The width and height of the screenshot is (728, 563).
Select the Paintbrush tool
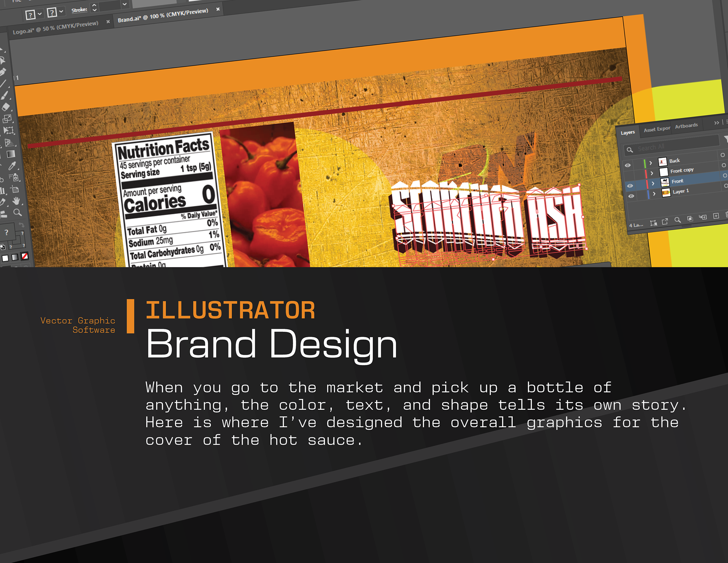[x=5, y=95]
